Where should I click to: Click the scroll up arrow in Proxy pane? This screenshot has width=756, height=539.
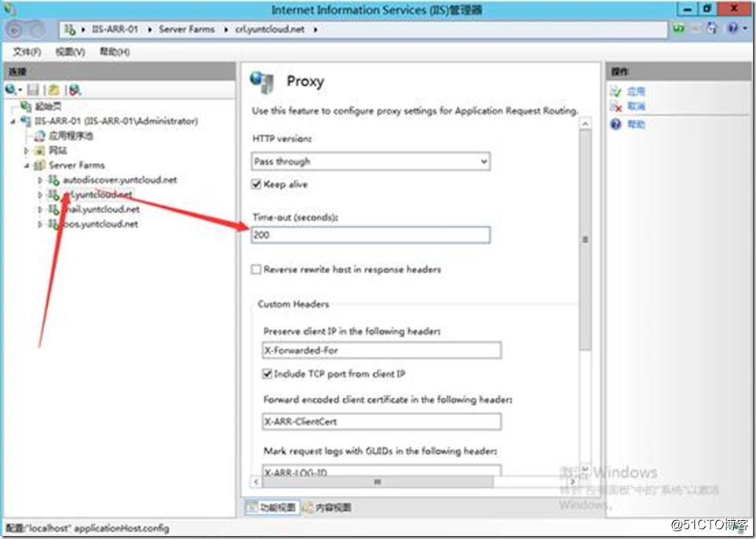[585, 124]
